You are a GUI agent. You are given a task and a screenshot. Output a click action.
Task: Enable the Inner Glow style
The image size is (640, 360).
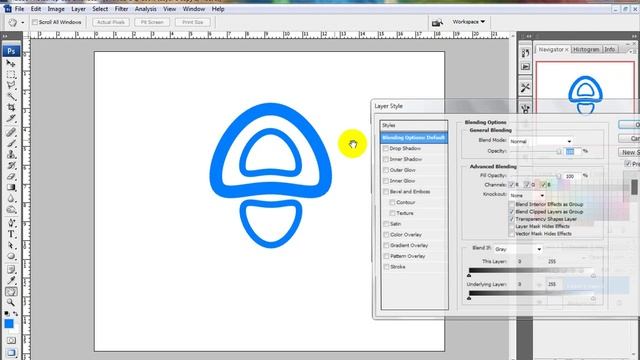386,180
